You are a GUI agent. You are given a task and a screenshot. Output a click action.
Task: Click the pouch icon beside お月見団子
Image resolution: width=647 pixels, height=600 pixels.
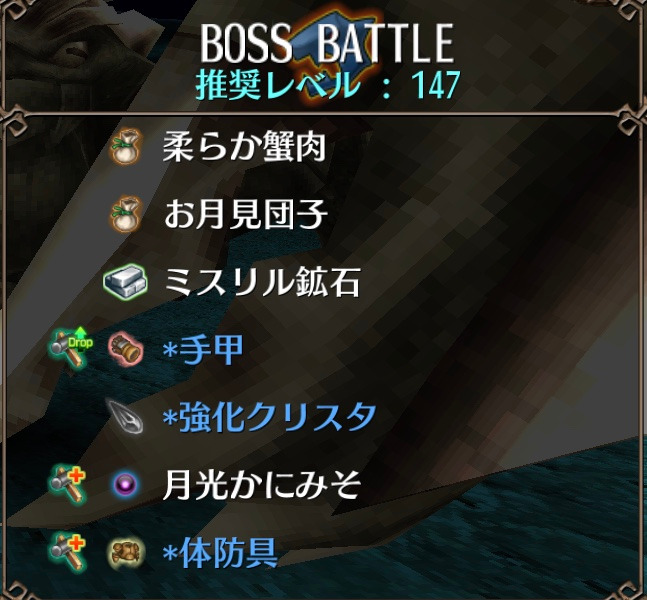(x=125, y=215)
